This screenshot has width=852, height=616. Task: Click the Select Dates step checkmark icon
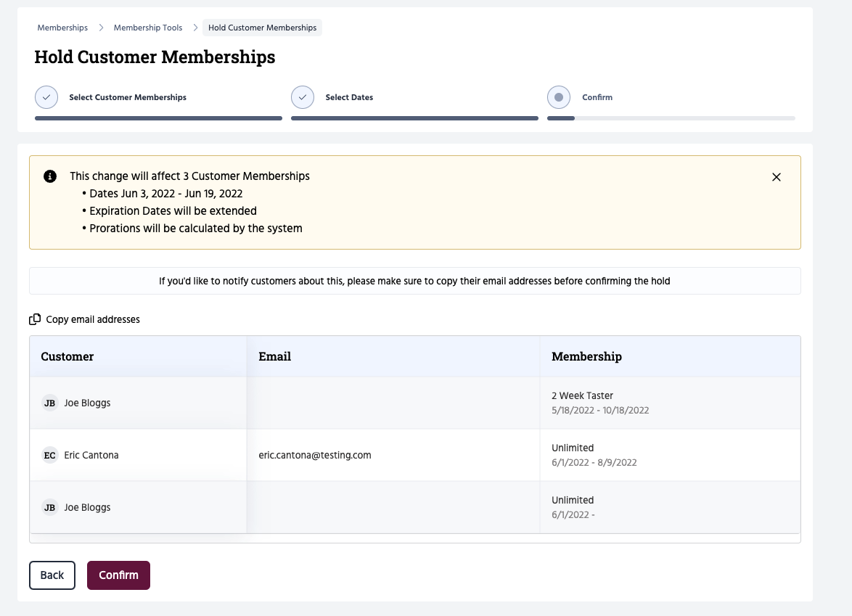pyautogui.click(x=303, y=97)
